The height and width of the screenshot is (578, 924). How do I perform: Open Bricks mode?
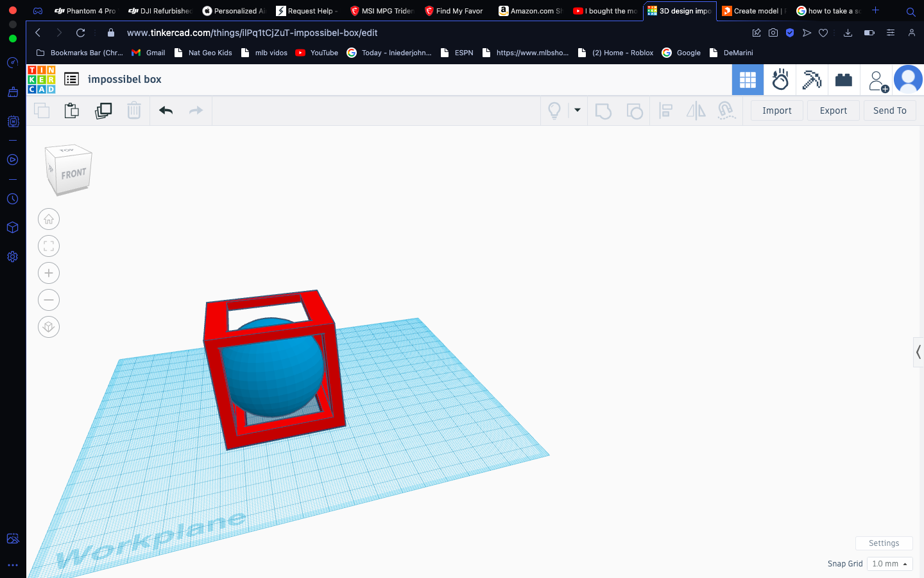click(x=844, y=80)
